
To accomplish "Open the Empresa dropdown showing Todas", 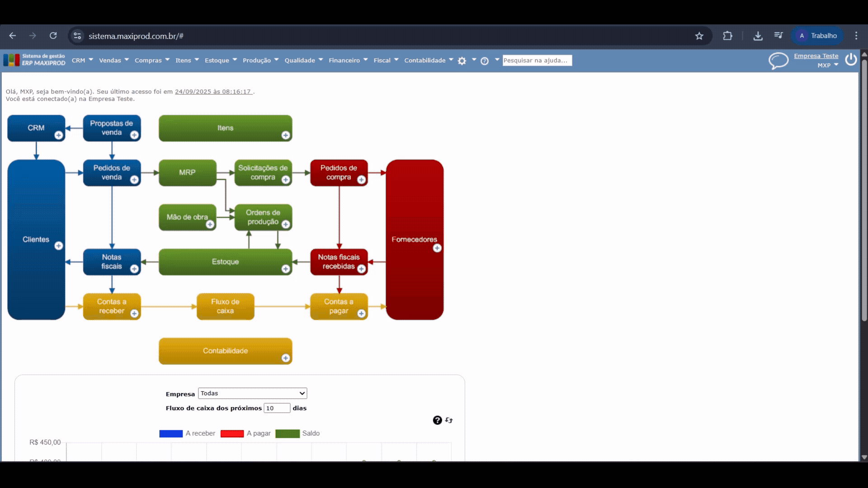I will tap(252, 393).
